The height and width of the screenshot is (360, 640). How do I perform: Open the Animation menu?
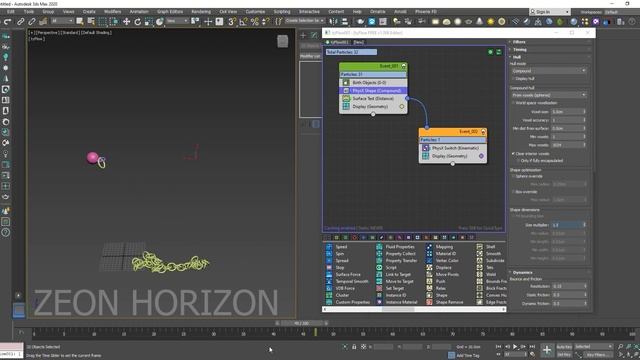click(139, 12)
